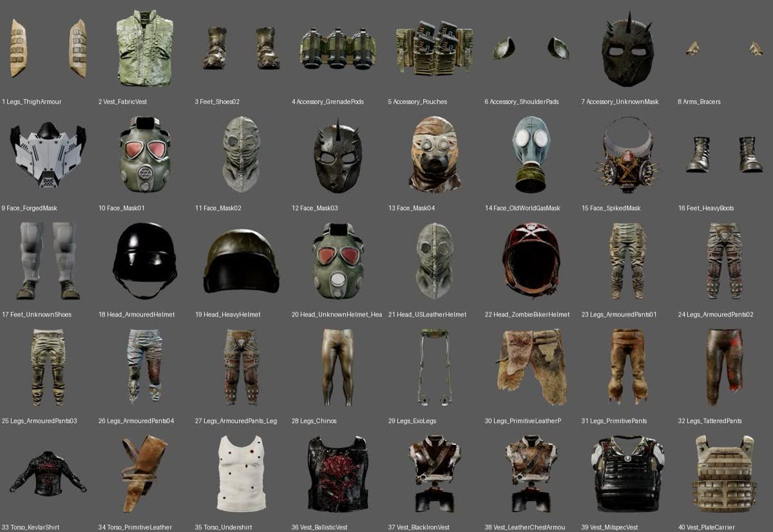Select the Head_USLeatherHelmet icon
Viewport: 773px width, 532px height.
pos(435,260)
